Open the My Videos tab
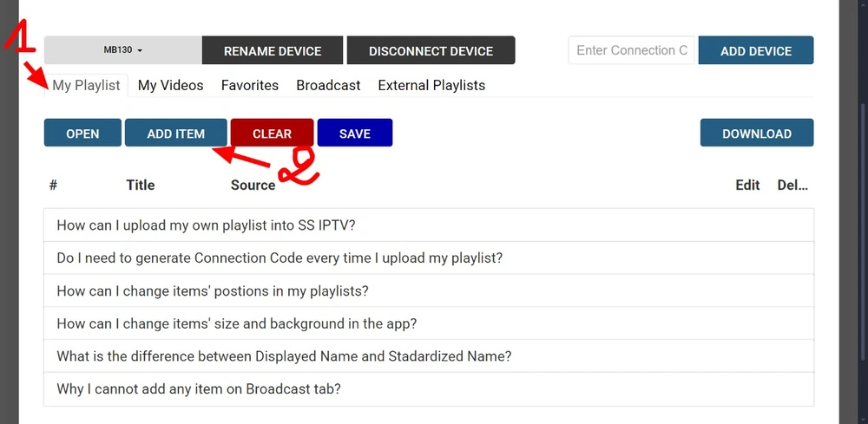This screenshot has width=868, height=424. pyautogui.click(x=170, y=85)
